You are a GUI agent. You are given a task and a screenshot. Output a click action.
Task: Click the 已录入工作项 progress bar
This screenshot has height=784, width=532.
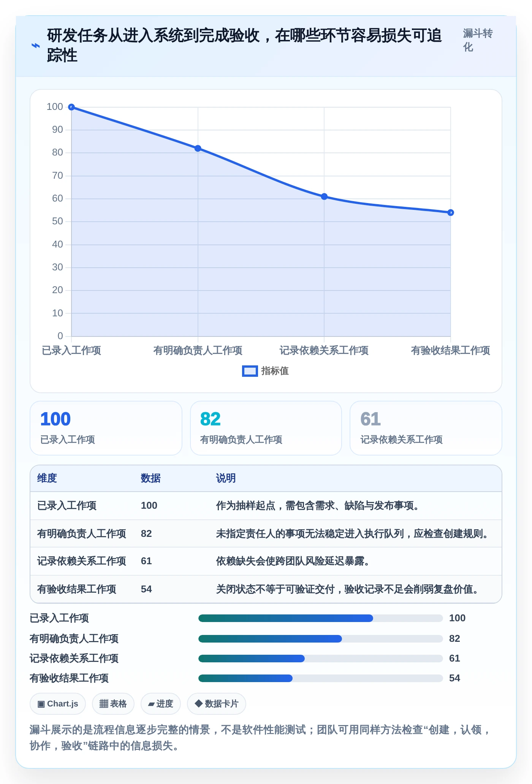click(321, 618)
